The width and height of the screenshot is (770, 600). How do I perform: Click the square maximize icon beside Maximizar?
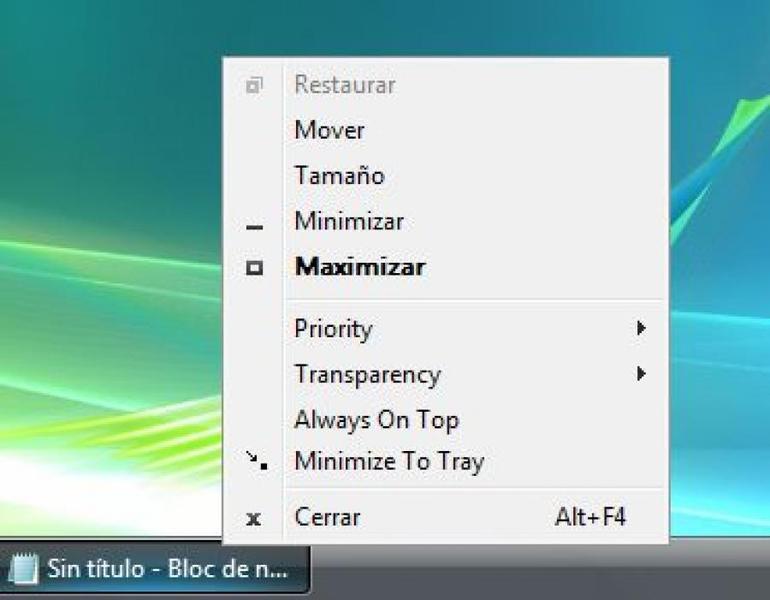click(254, 268)
